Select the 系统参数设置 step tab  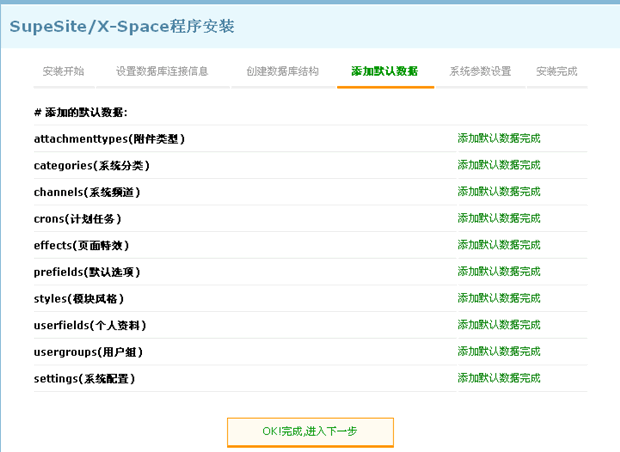tap(480, 72)
